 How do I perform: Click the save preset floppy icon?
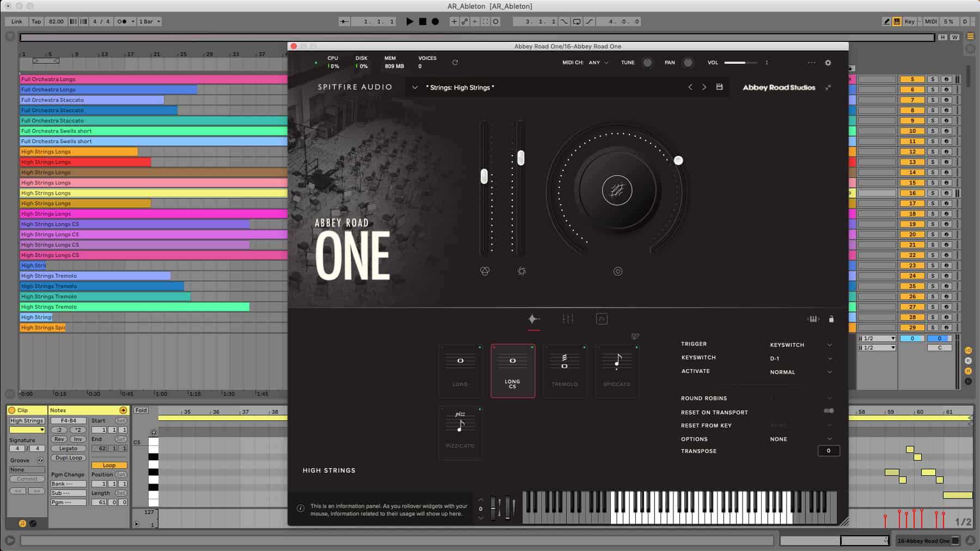point(719,87)
